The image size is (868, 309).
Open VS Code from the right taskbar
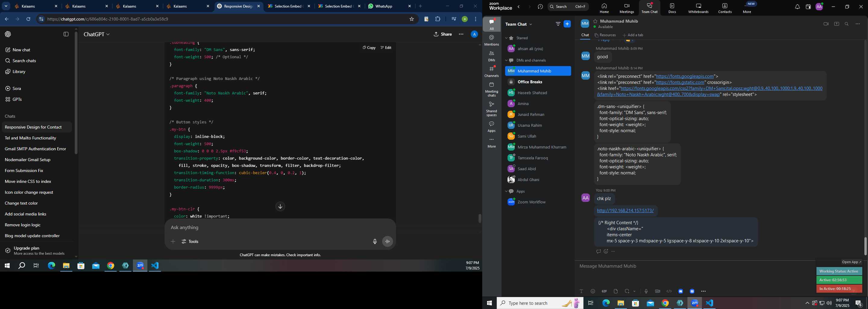pos(710,303)
